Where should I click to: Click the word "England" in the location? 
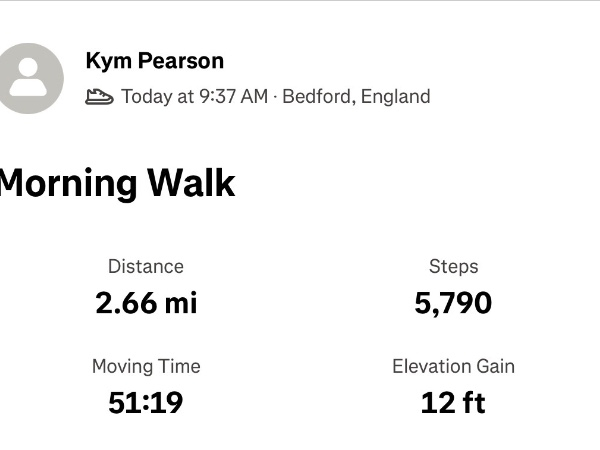click(396, 97)
